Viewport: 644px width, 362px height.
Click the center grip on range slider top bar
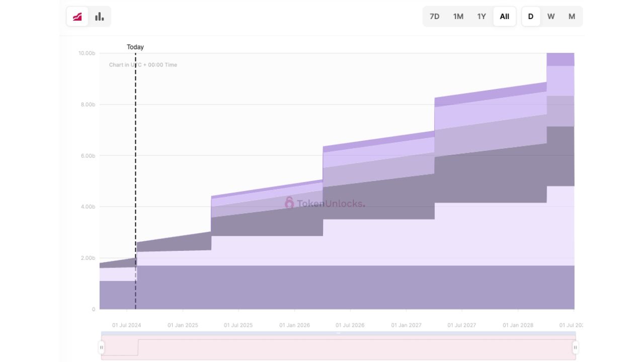[x=339, y=333]
